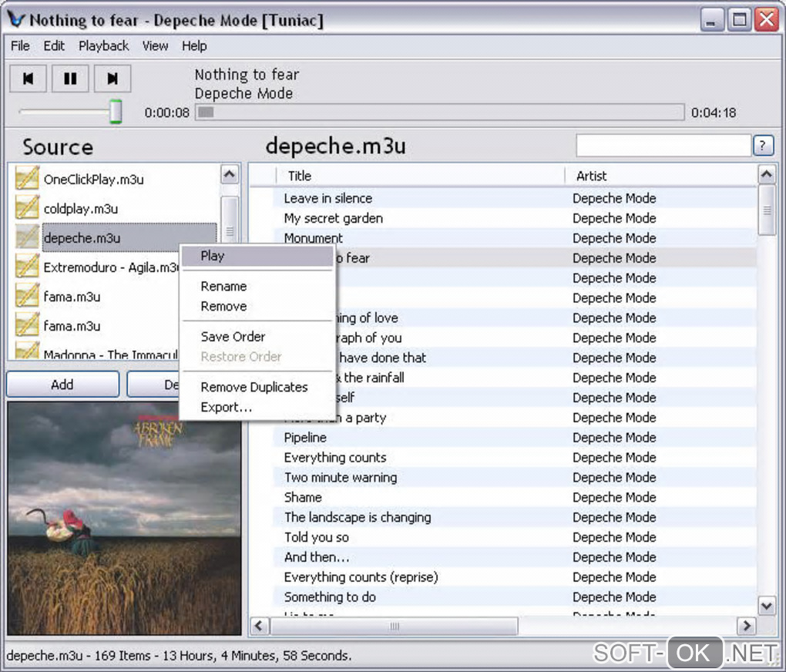Click the Tuniac title bar logo icon

[16, 19]
